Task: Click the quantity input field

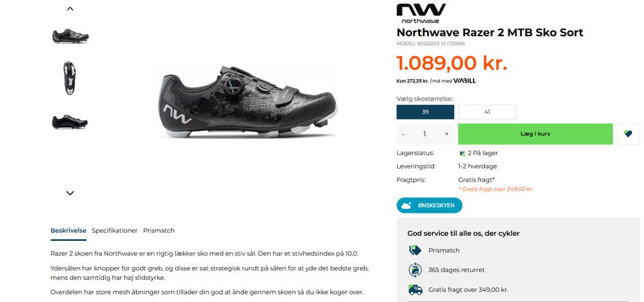Action: pos(425,134)
